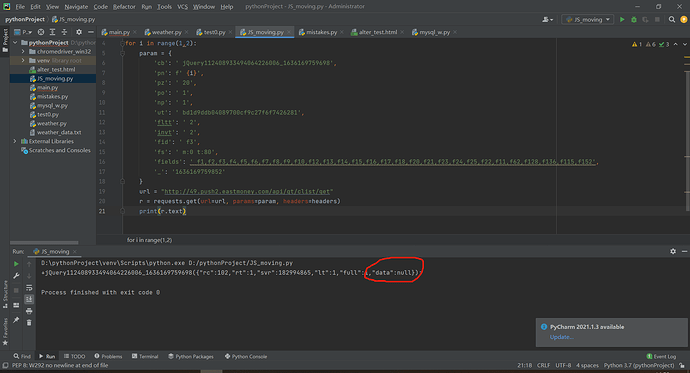Viewport: 690px width, 373px height.
Task: Run JS_moving with the green play icon
Action: 622,19
